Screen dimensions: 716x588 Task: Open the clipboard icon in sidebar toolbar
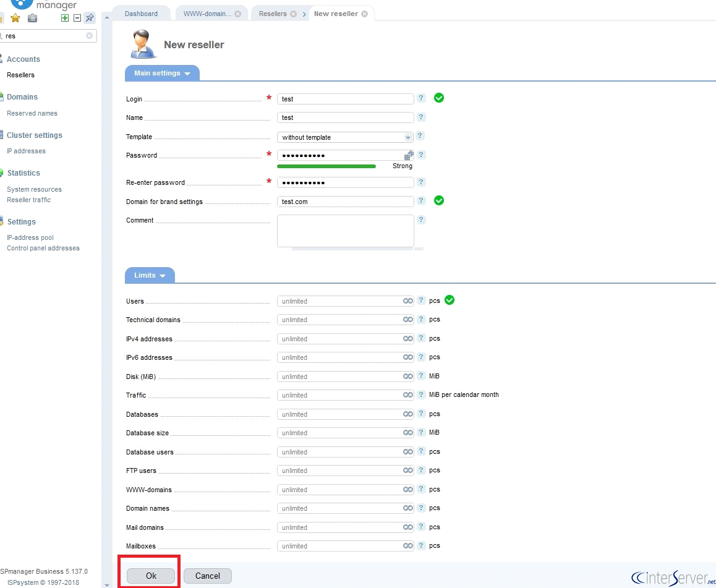click(32, 19)
